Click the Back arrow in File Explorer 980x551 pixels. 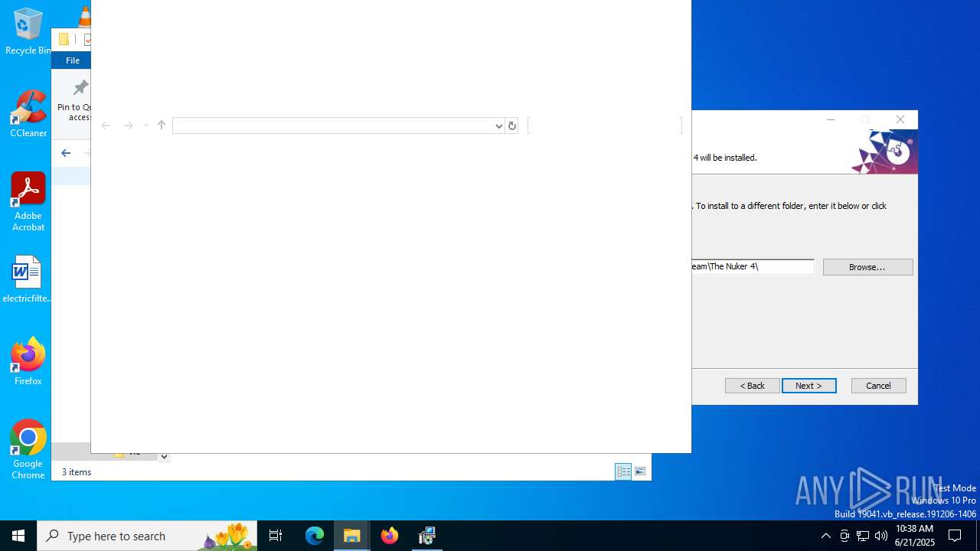pyautogui.click(x=66, y=153)
